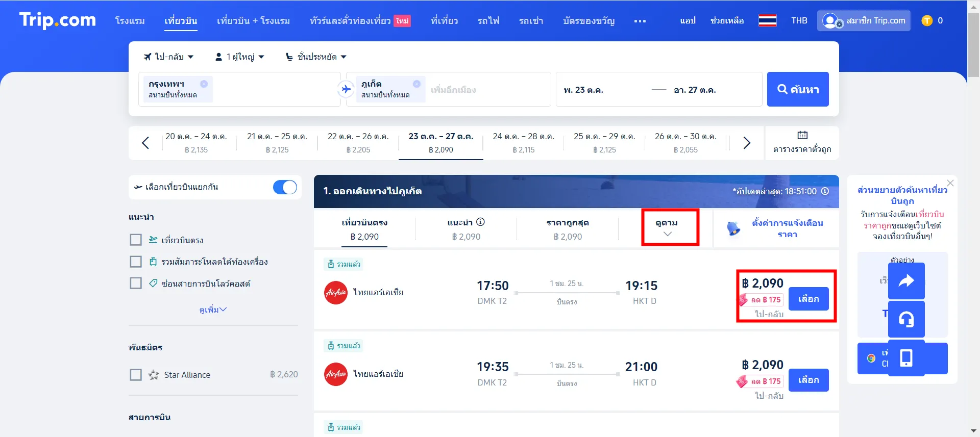980x437 pixels.
Task: Open the สมาชิก Trip.com member account button
Action: [x=864, y=20]
